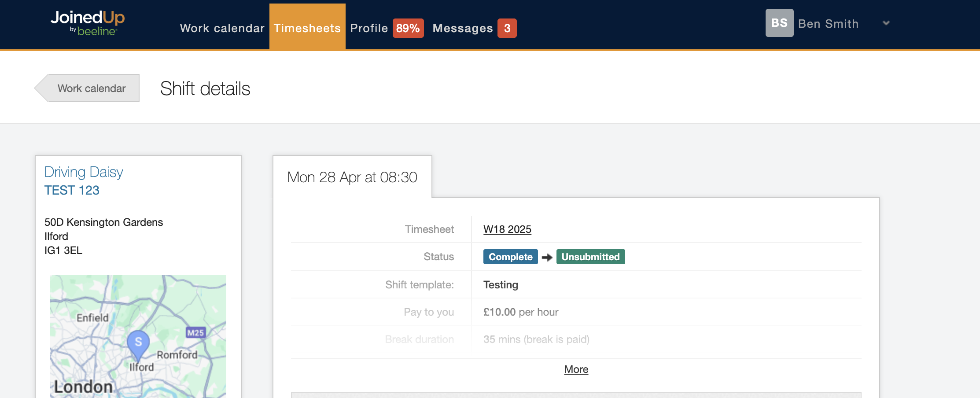Viewport: 980px width, 398px height.
Task: Open the Ben Smith account dropdown
Action: coord(828,24)
